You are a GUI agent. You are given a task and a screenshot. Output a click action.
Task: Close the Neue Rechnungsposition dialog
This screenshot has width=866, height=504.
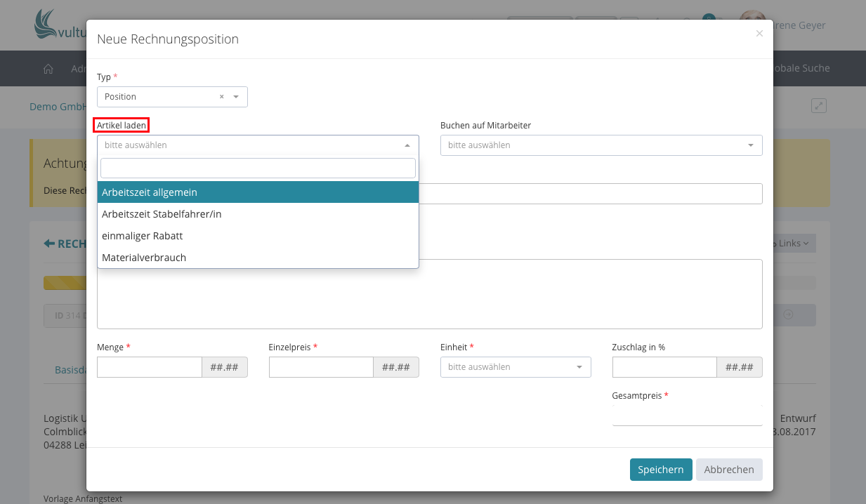coord(759,34)
